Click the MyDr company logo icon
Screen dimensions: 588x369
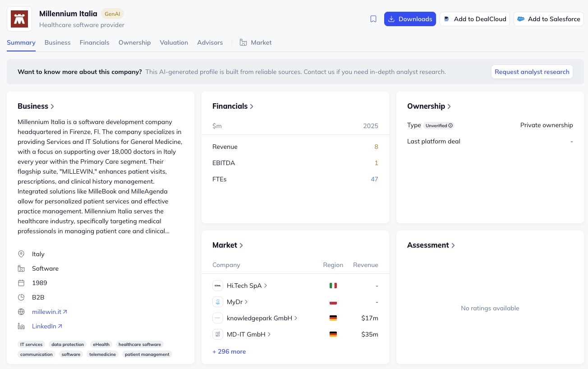218,302
